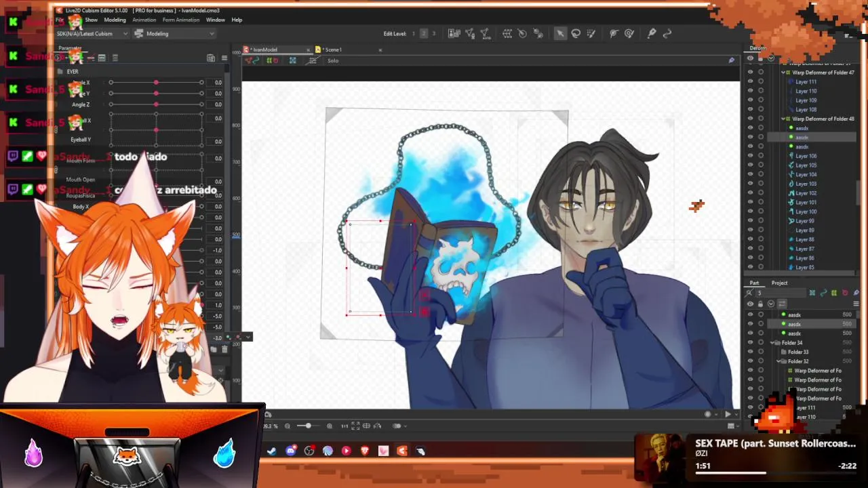The image size is (868, 488).
Task: Open the Show menu
Action: 92,20
